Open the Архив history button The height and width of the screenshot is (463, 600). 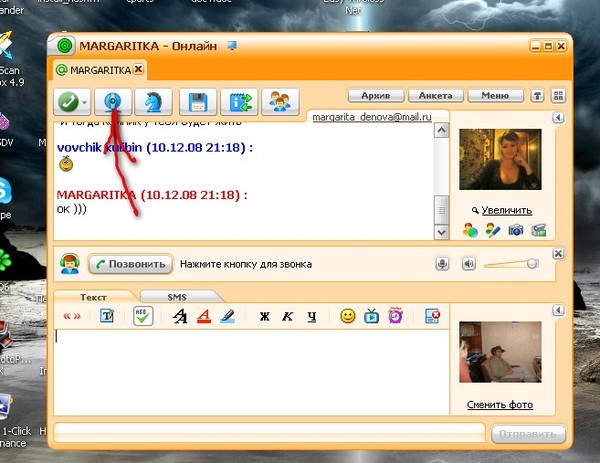376,96
